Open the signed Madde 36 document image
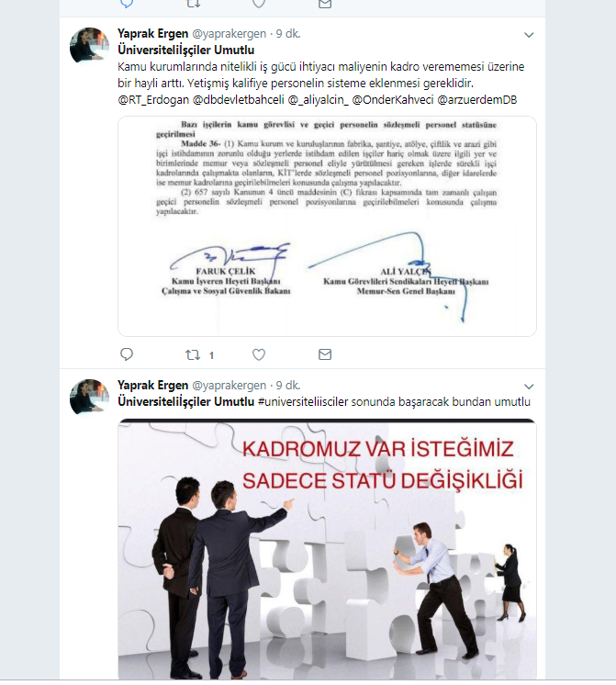This screenshot has width=616, height=685. [327, 226]
